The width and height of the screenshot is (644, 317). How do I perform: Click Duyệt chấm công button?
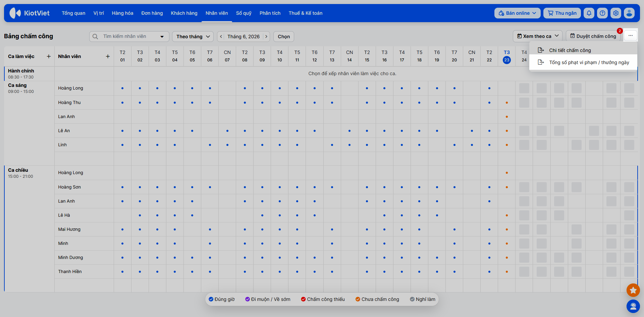pyautogui.click(x=593, y=36)
